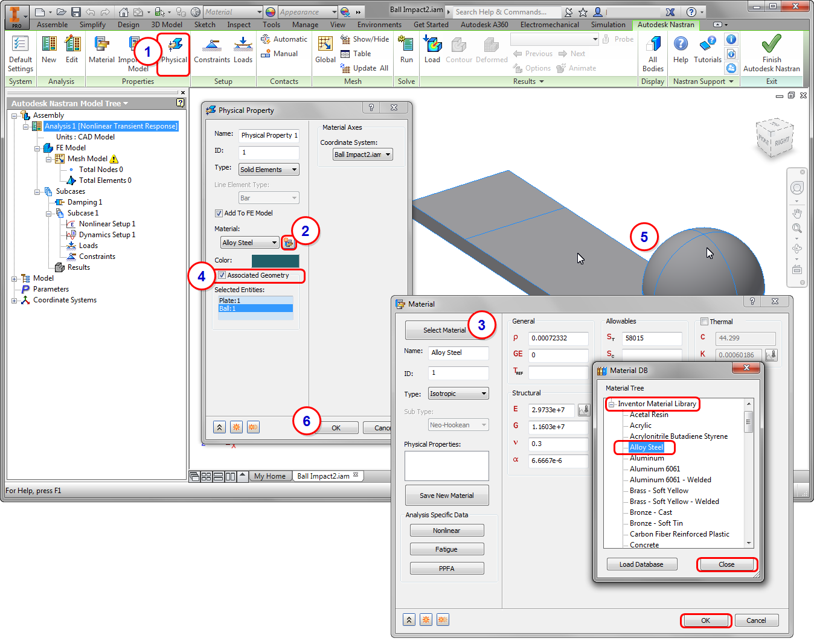Viewport: 814px width, 644px height.
Task: Click the Save icon in the quick access toolbar
Action: (x=76, y=12)
